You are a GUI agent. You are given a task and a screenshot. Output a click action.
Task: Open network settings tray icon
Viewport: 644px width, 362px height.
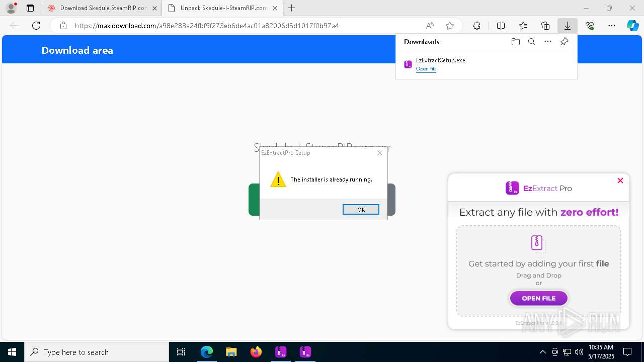567,352
